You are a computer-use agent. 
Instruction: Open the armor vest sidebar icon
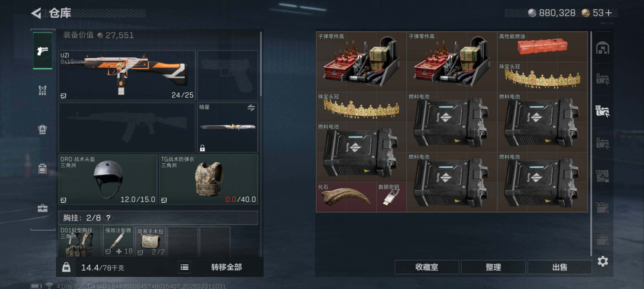coord(42,90)
